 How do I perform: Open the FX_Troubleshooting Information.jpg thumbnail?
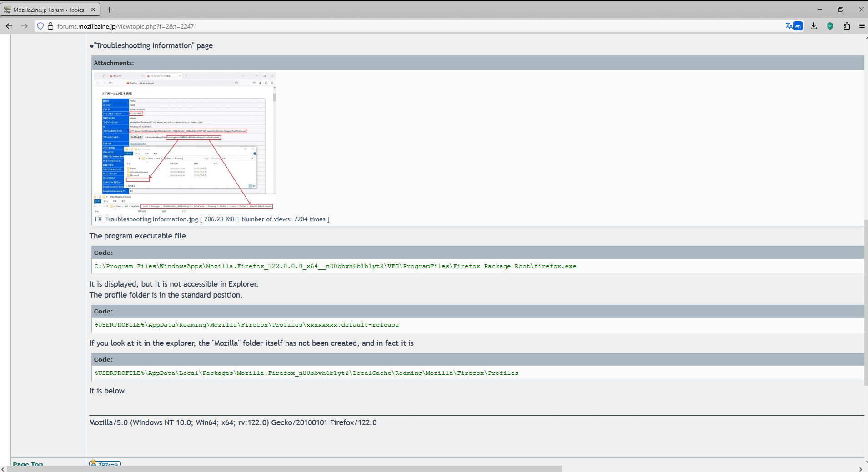click(185, 143)
